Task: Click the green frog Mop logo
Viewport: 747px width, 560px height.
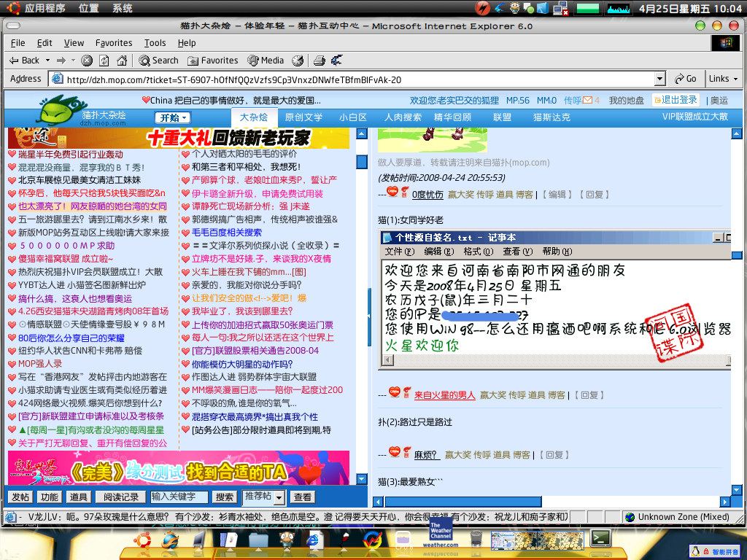Action: pyautogui.click(x=60, y=109)
